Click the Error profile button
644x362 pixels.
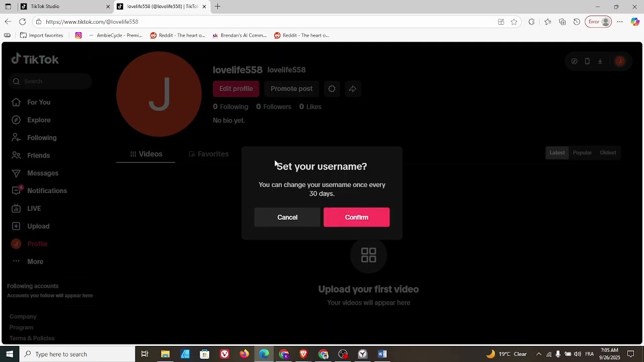pyautogui.click(x=598, y=22)
